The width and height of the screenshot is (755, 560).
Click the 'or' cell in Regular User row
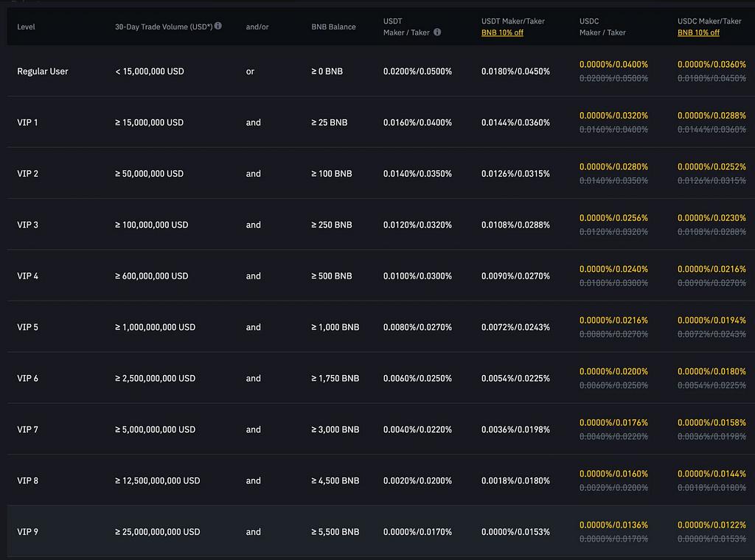pyautogui.click(x=250, y=71)
